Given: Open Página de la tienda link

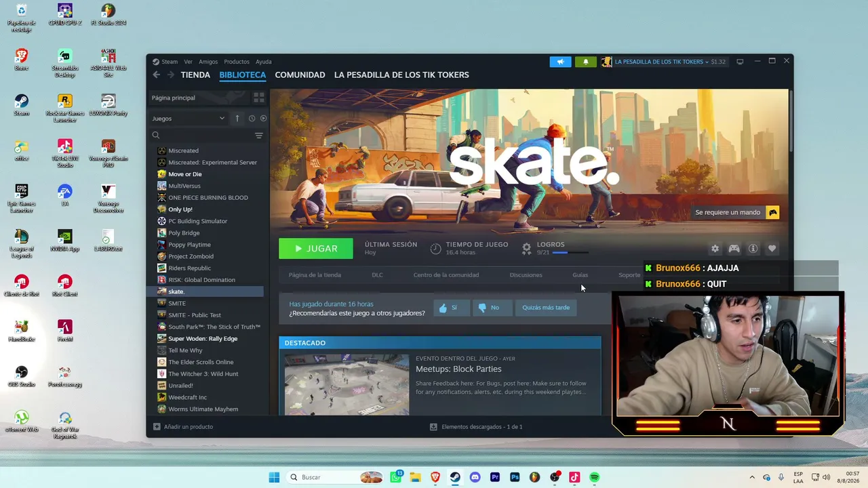Looking at the screenshot, I should (315, 275).
